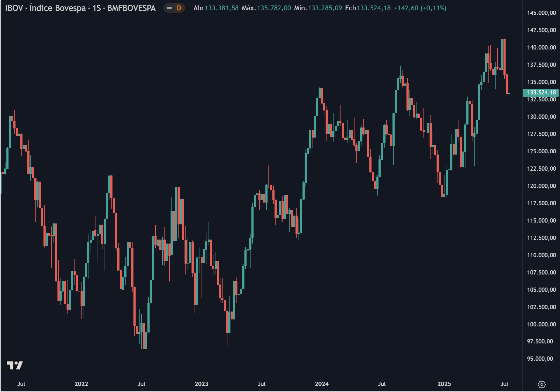Click the 2024 label on the time axis
Image resolution: width=560 pixels, height=392 pixels.
tap(322, 384)
